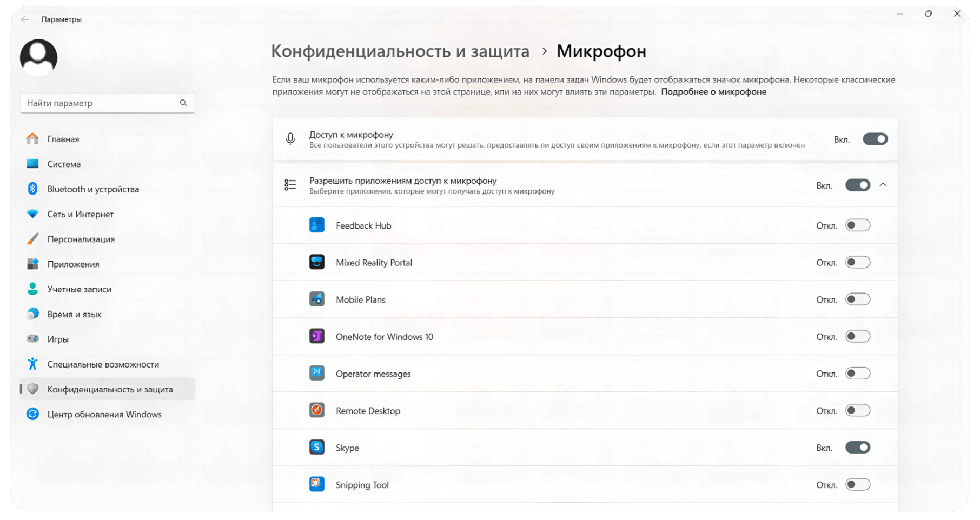Disable the Skype microphone toggle
The width and height of the screenshot is (980, 520).
[858, 448]
